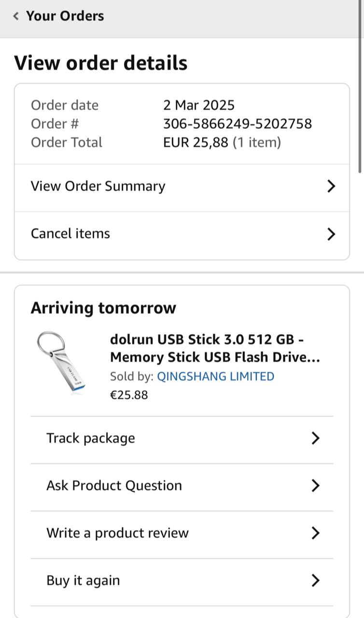Click the Arriving tomorrow heading
Image resolution: width=364 pixels, height=618 pixels.
tap(103, 308)
